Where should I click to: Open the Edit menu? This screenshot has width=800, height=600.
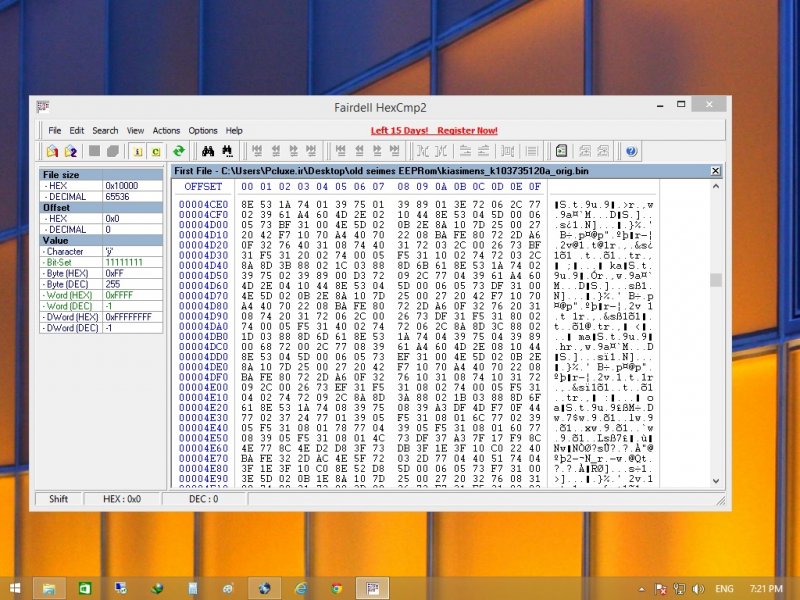click(77, 131)
